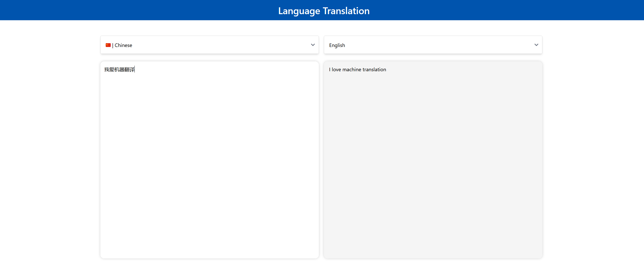
Task: Click the word "Translation" in the page title
Action: 346,11
